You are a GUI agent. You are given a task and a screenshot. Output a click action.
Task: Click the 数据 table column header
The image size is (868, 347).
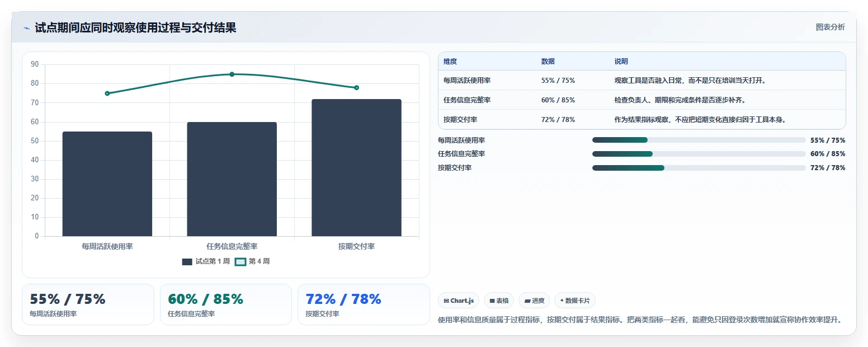pyautogui.click(x=548, y=62)
